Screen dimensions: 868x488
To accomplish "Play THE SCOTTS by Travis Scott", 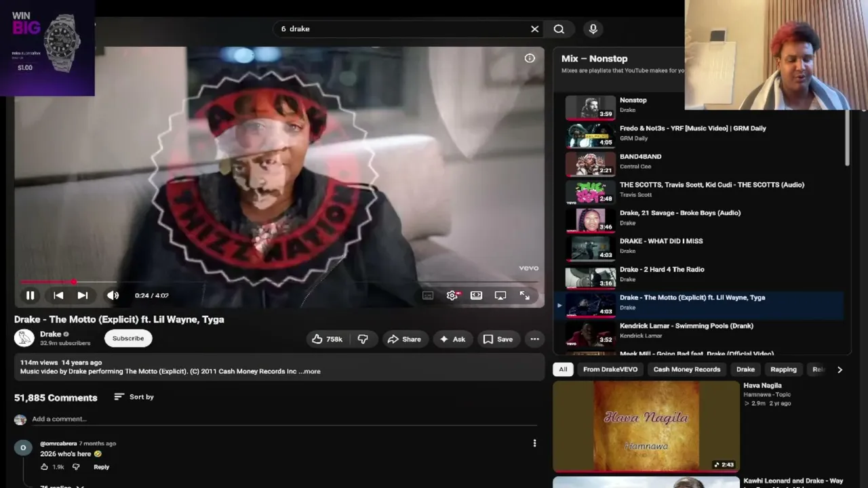I will pyautogui.click(x=698, y=191).
